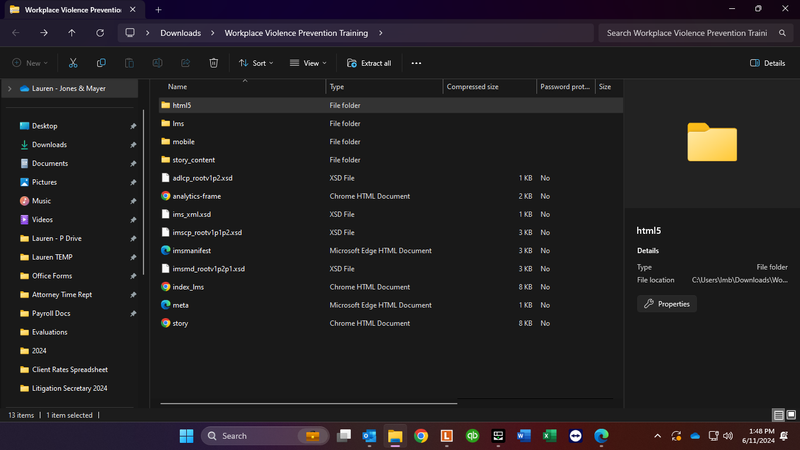Click the new tab plus icon
The image size is (800, 450).
pyautogui.click(x=158, y=9)
